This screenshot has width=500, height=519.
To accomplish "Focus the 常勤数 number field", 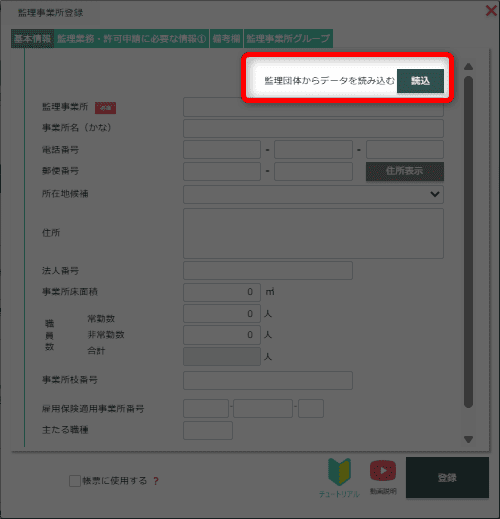I will click(x=222, y=313).
